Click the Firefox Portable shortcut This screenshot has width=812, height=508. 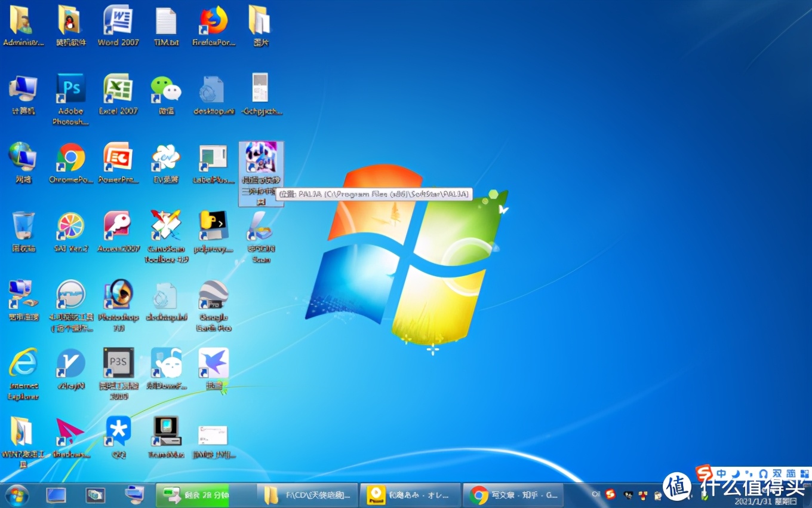tap(214, 22)
